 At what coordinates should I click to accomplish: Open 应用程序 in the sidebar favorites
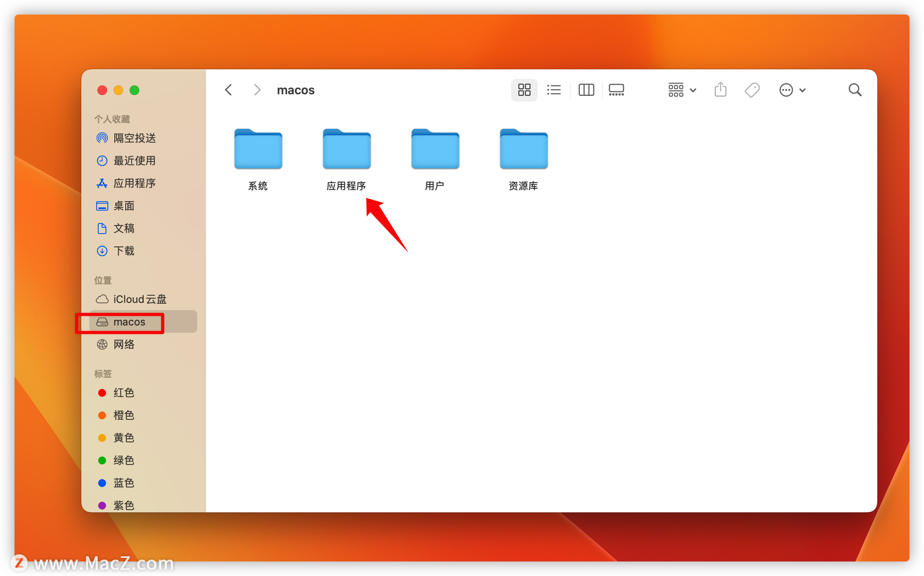[143, 183]
